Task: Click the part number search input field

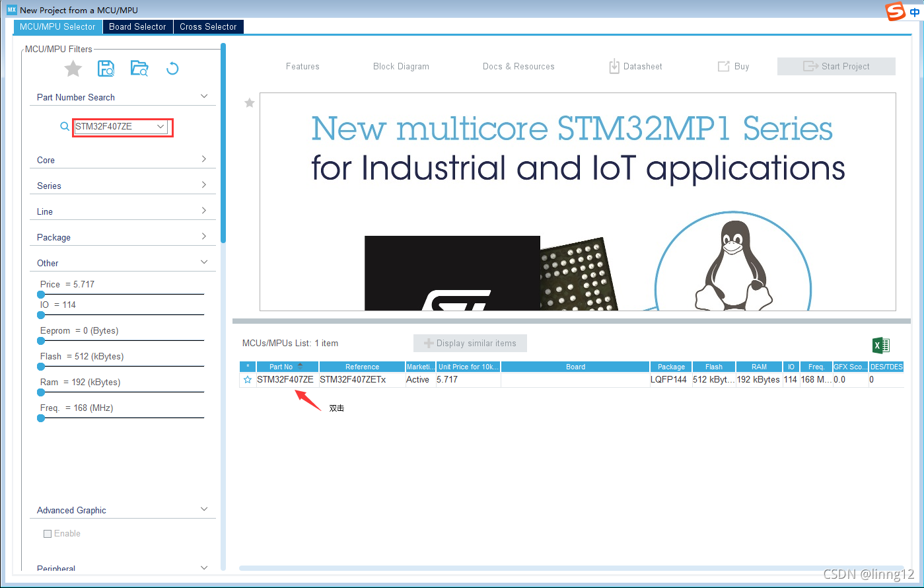Action: pyautogui.click(x=115, y=126)
